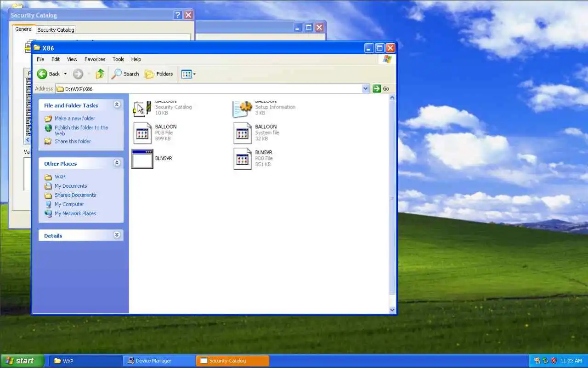This screenshot has height=368, width=588.
Task: Open WXP in Other Places
Action: 60,177
